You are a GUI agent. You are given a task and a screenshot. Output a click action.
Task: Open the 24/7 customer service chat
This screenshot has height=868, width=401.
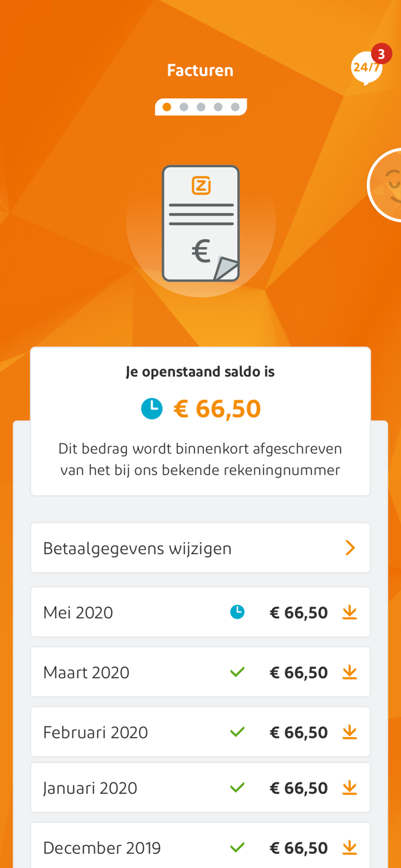[x=366, y=68]
